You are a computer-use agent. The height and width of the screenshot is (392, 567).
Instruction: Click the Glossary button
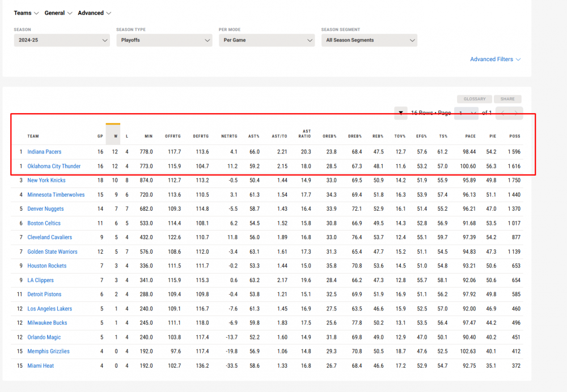475,99
